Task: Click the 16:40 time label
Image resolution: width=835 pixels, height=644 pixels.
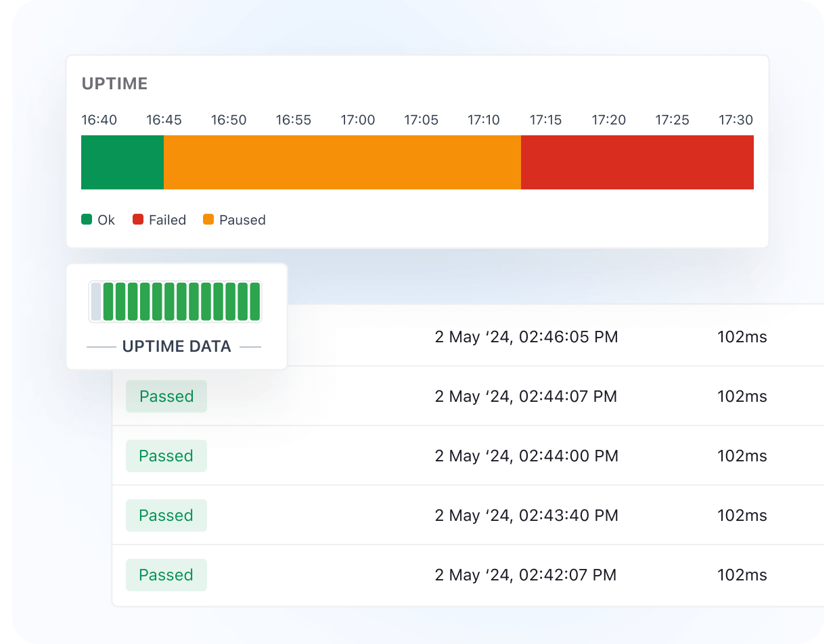Action: pyautogui.click(x=99, y=120)
